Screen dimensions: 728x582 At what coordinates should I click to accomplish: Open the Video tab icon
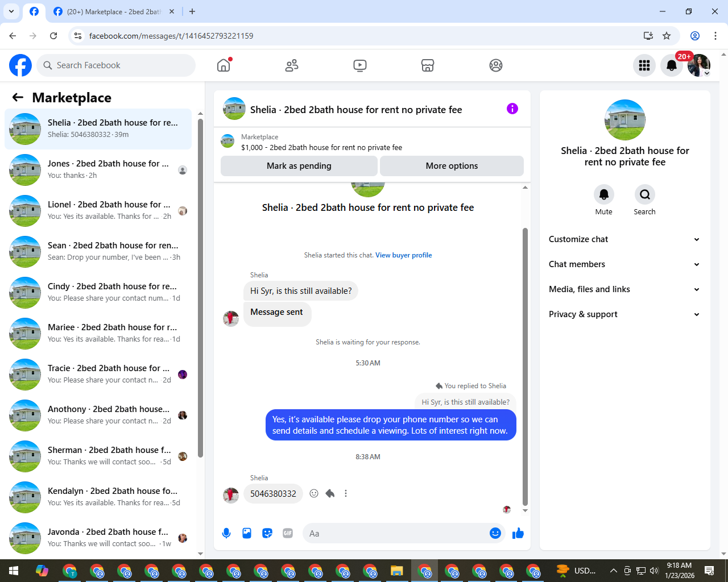click(360, 65)
